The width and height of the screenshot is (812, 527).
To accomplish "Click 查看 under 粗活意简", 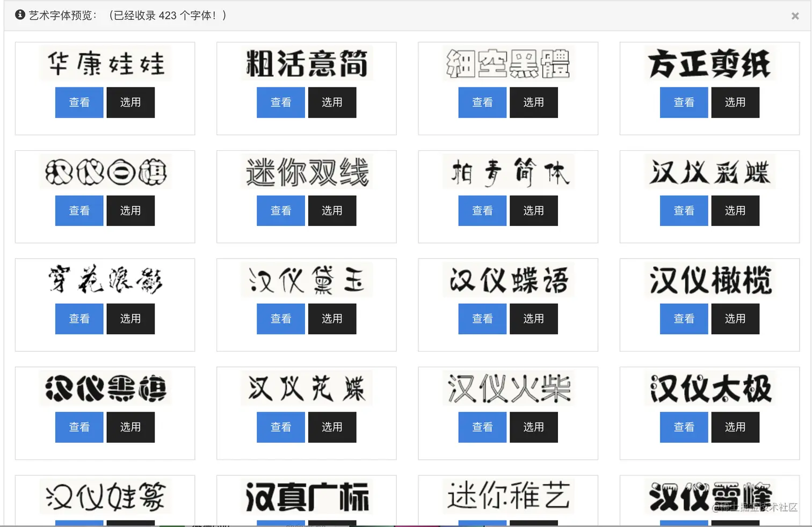I will point(281,102).
